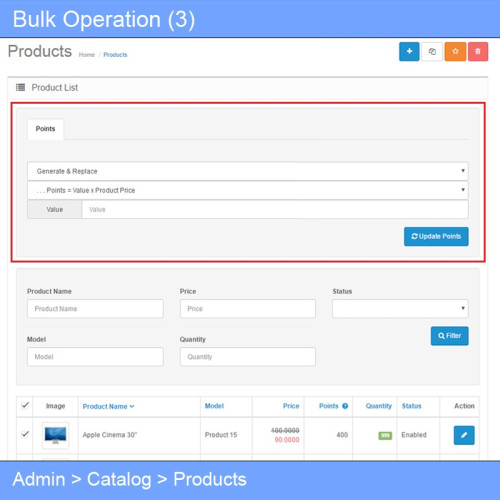Click the green 999 quantity badge
Image resolution: width=500 pixels, height=500 pixels.
(385, 435)
